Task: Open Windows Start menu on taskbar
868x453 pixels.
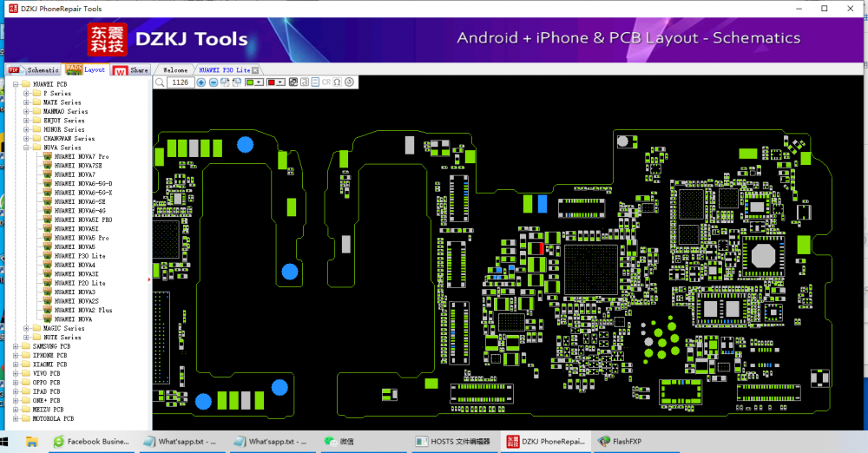Action: [x=4, y=442]
